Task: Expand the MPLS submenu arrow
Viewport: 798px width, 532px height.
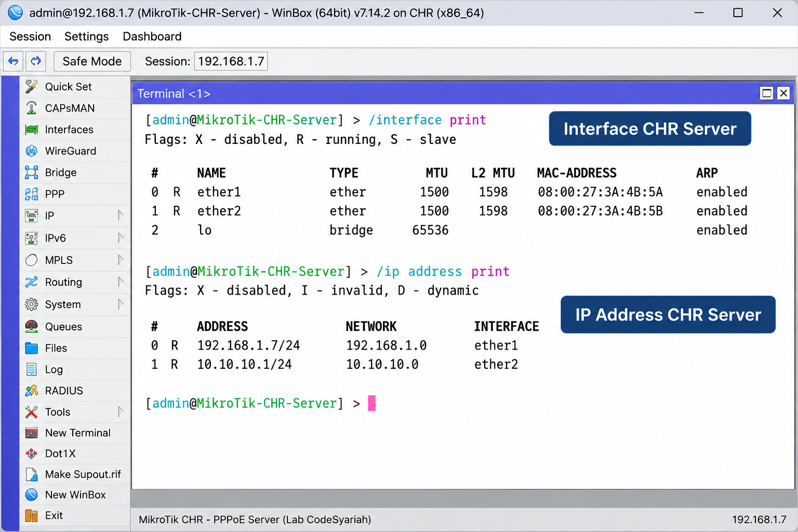Action: pyautogui.click(x=121, y=260)
